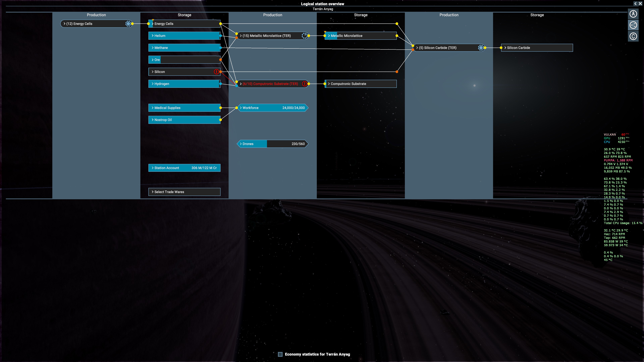The width and height of the screenshot is (644, 362).
Task: Expand the Methane storage node
Action: 184,48
